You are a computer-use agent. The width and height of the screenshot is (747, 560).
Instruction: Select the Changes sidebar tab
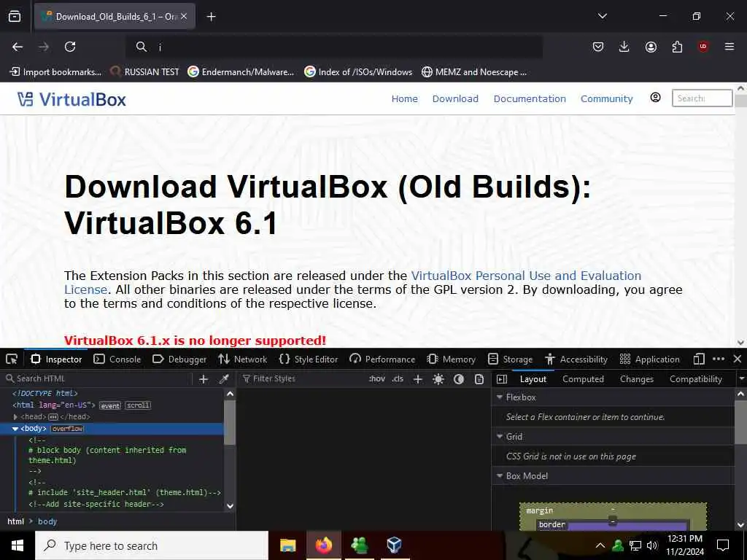636,379
